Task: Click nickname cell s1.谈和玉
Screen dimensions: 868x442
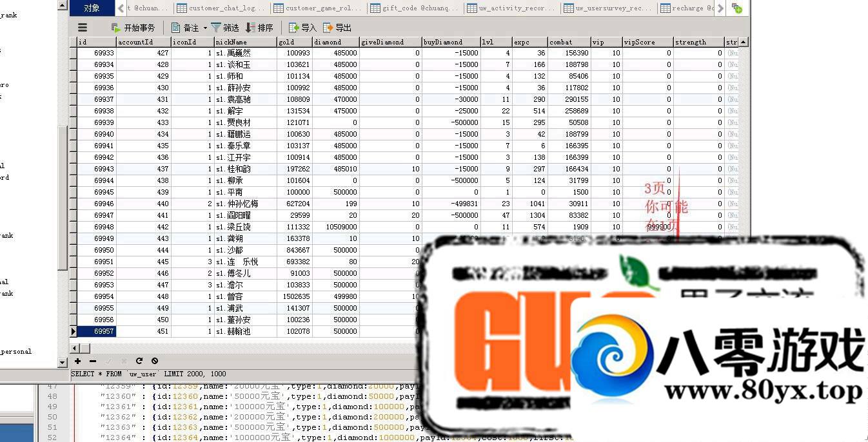Action: point(245,64)
